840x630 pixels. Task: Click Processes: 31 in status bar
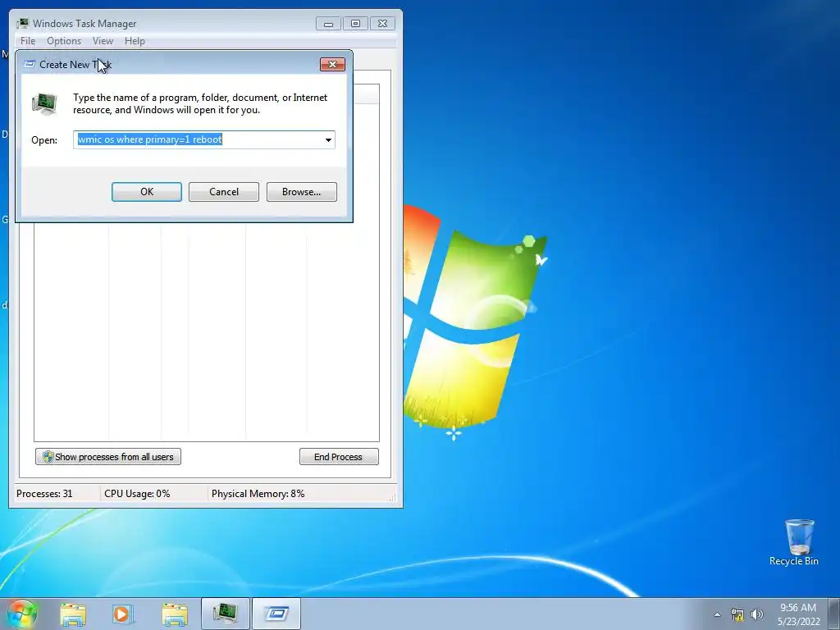tap(44, 494)
